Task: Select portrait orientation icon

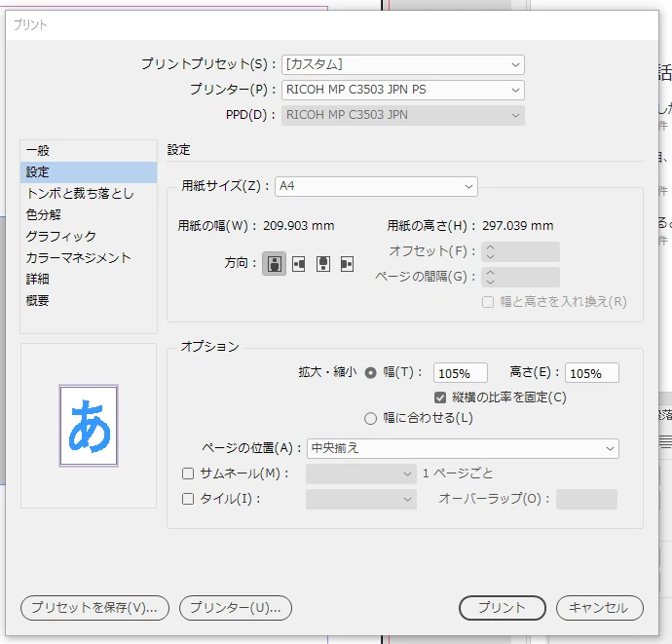Action: click(x=275, y=264)
